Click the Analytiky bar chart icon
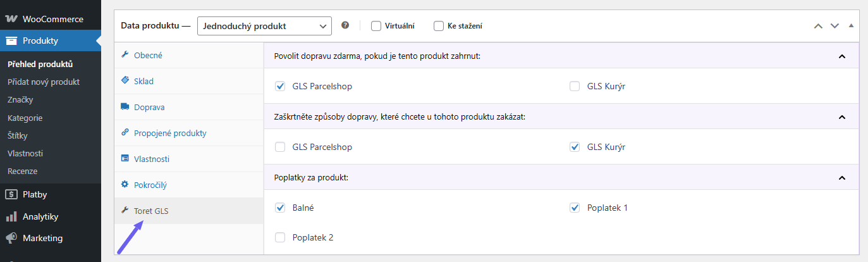The height and width of the screenshot is (262, 868). (11, 216)
